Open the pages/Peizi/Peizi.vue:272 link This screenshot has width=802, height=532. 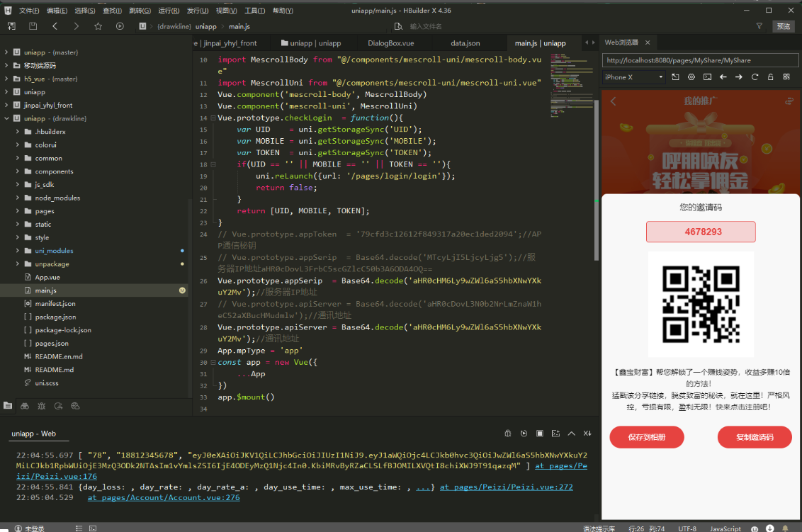[507, 487]
